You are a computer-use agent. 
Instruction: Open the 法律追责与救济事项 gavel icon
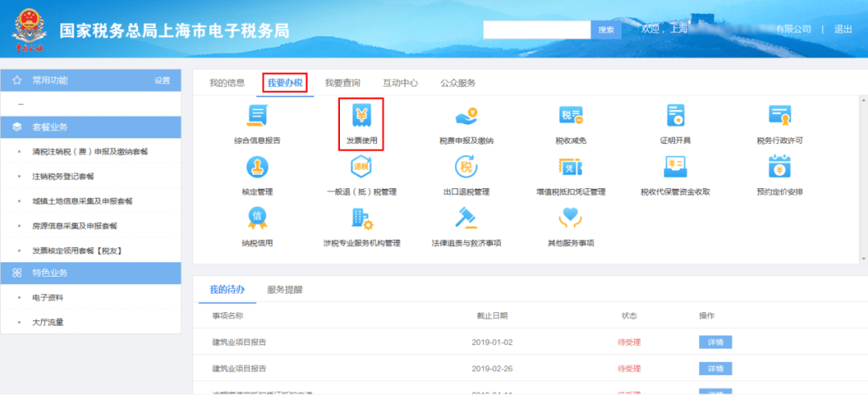466,218
